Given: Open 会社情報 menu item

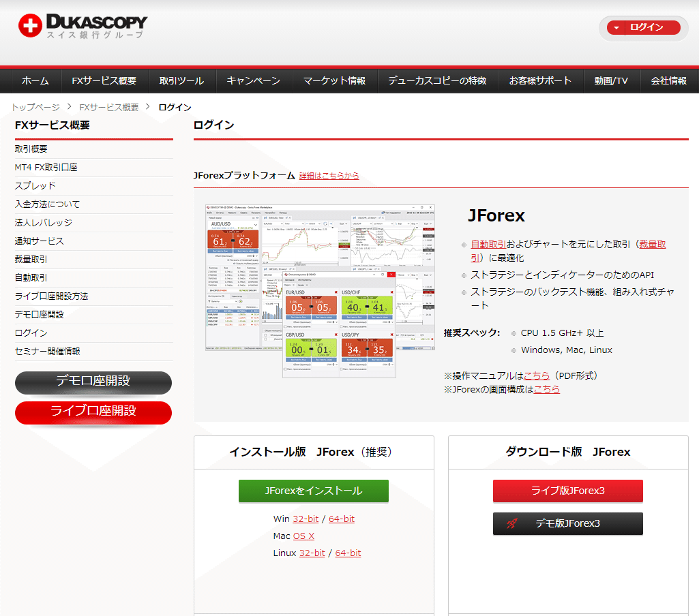Looking at the screenshot, I should 669,80.
